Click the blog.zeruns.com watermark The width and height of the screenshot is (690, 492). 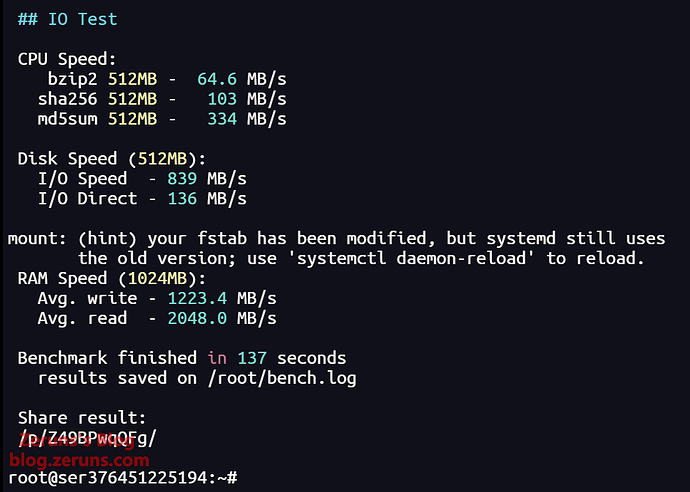click(x=79, y=461)
